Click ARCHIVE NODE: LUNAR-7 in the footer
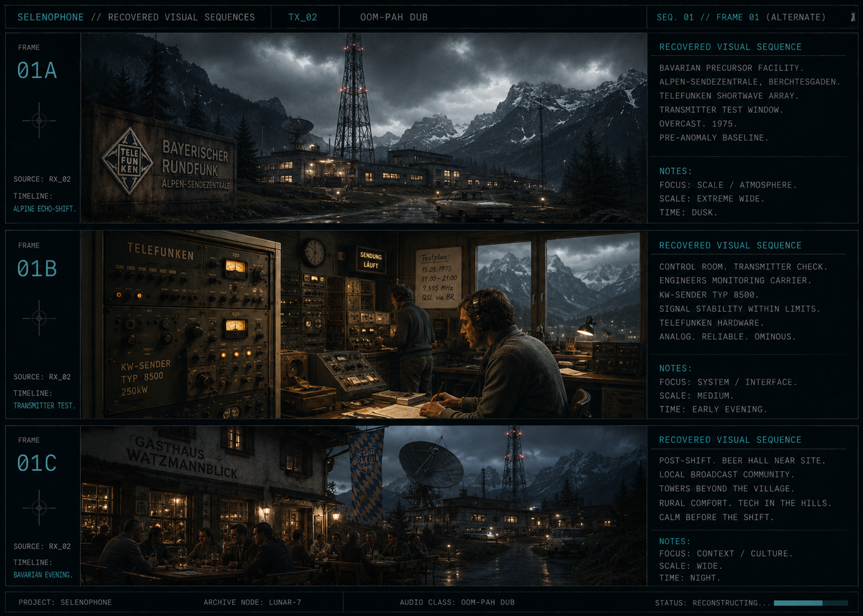The height and width of the screenshot is (616, 863). click(x=252, y=603)
